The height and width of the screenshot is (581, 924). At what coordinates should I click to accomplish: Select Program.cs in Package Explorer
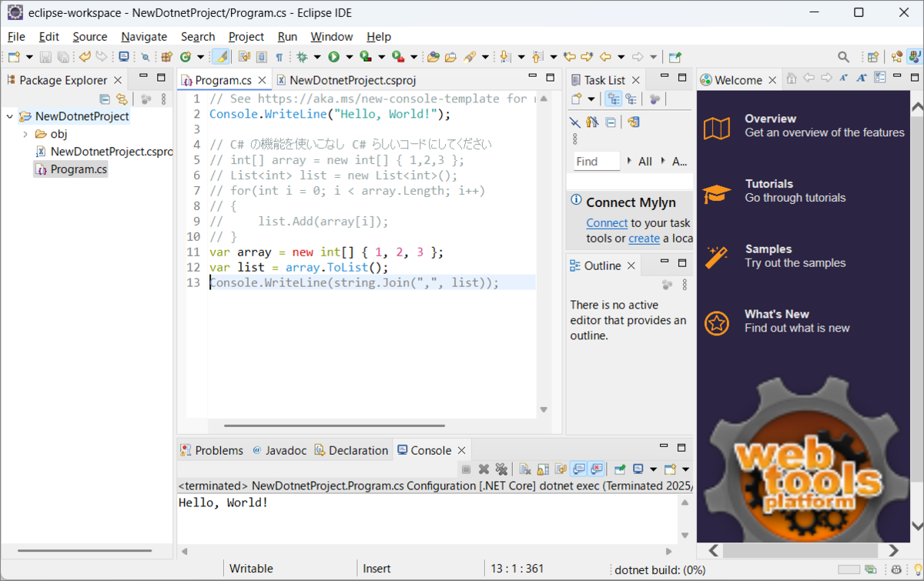[x=71, y=169]
